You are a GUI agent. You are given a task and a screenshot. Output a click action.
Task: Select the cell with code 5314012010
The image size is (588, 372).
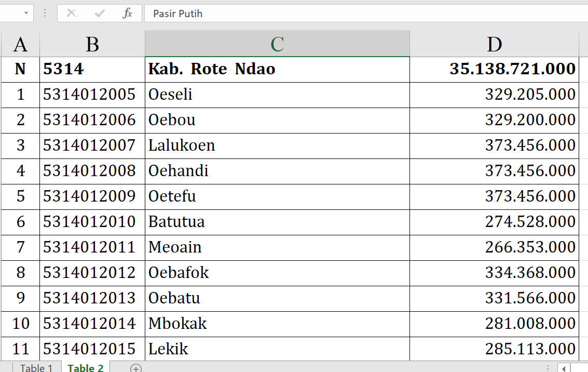click(92, 222)
